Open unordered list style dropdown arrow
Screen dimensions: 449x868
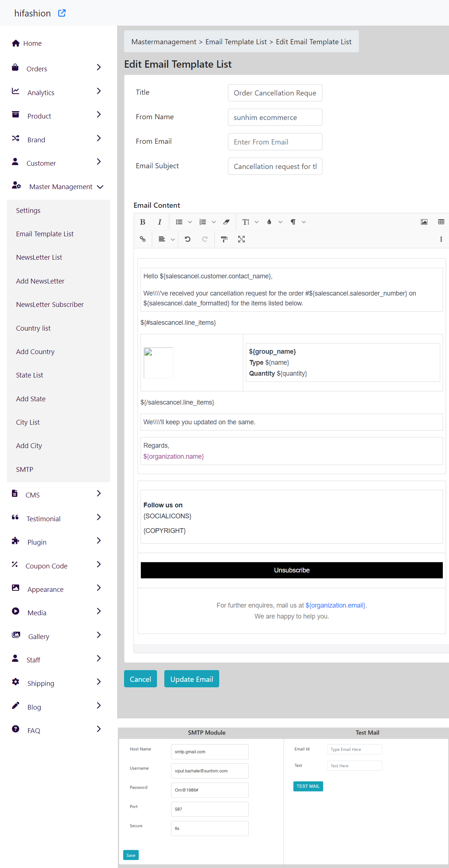[190, 222]
